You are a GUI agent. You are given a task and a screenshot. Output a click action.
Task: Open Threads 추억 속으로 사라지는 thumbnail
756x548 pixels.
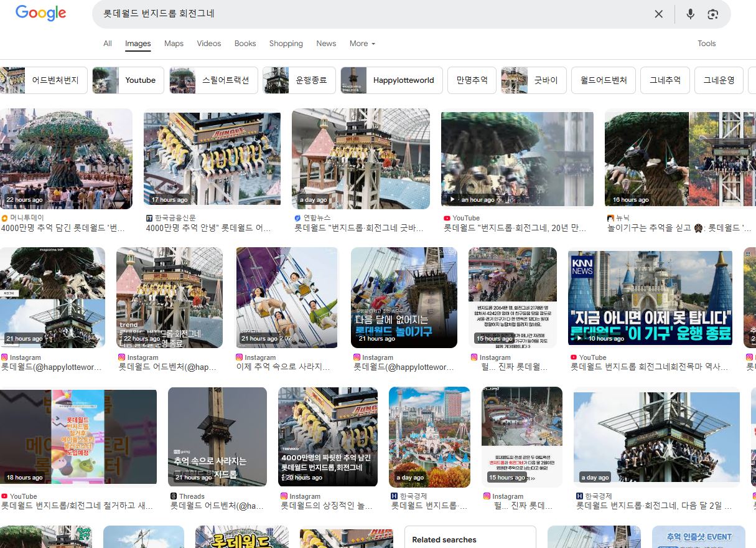point(217,437)
